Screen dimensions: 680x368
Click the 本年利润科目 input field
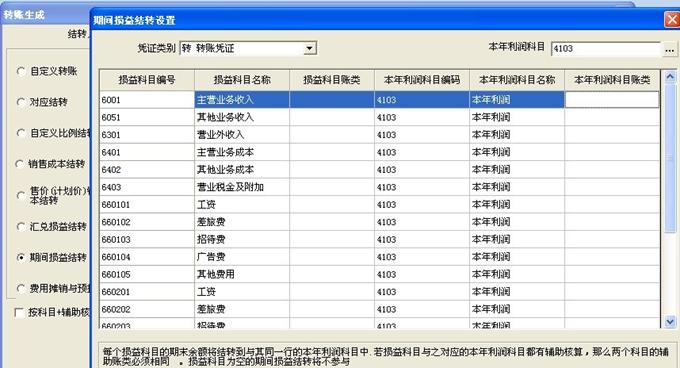606,49
